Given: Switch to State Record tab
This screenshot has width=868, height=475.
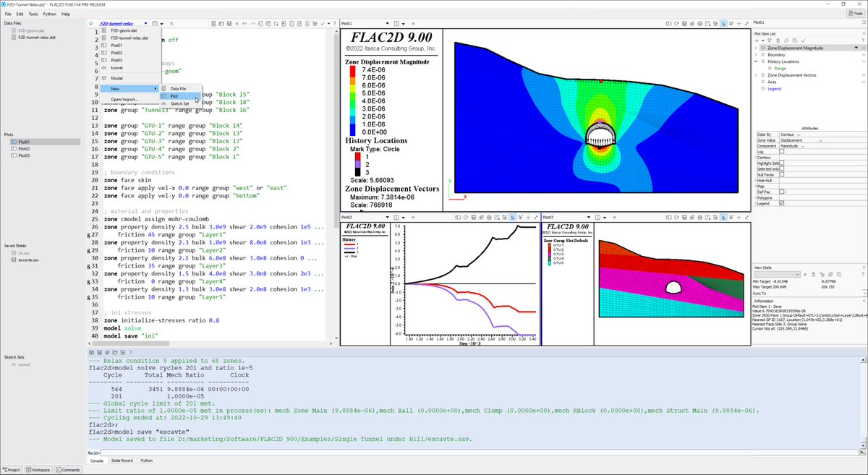Looking at the screenshot, I should pos(122,460).
